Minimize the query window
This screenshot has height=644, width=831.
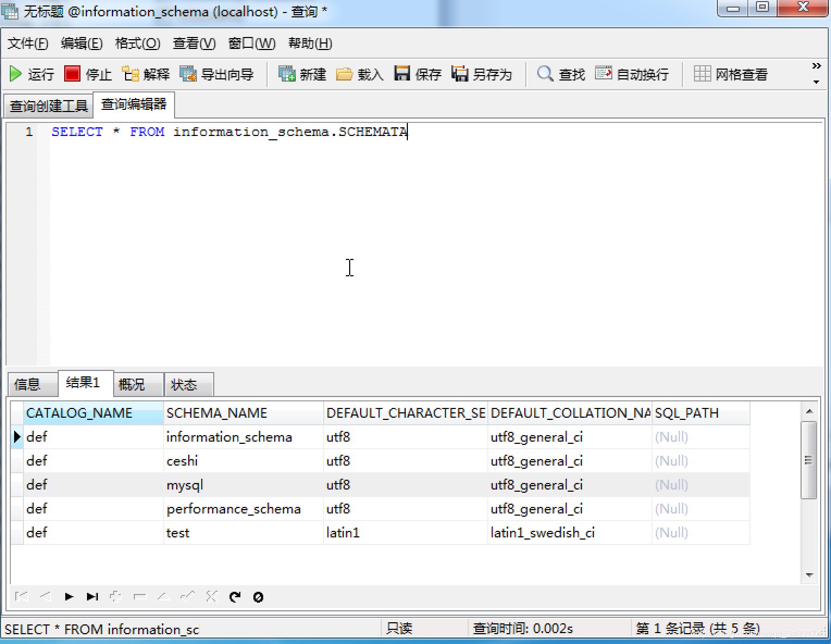tap(733, 8)
